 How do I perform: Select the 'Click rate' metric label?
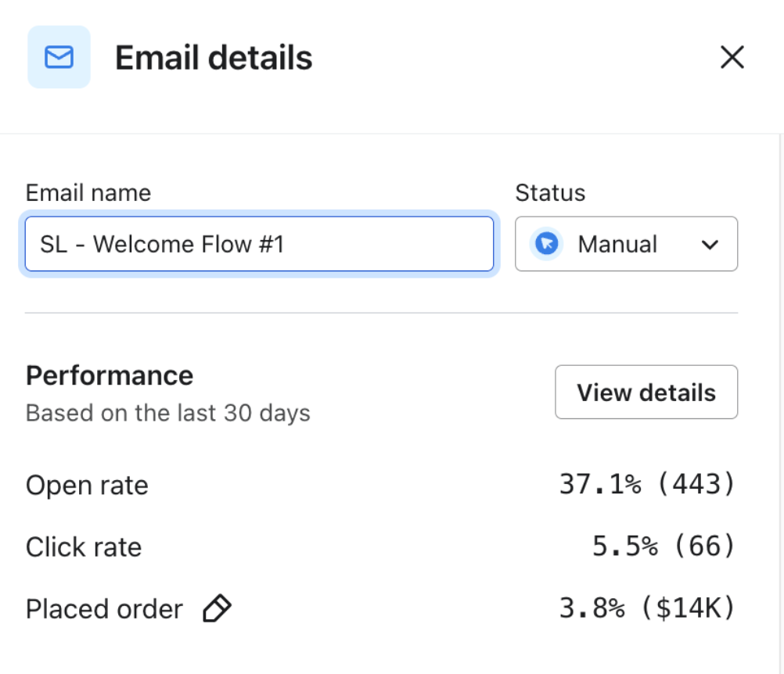pos(84,547)
